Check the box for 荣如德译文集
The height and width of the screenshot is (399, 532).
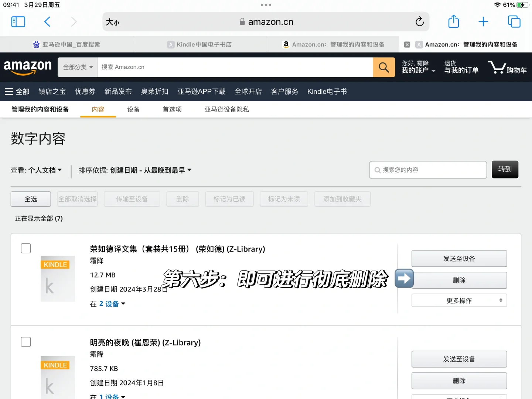click(x=26, y=248)
